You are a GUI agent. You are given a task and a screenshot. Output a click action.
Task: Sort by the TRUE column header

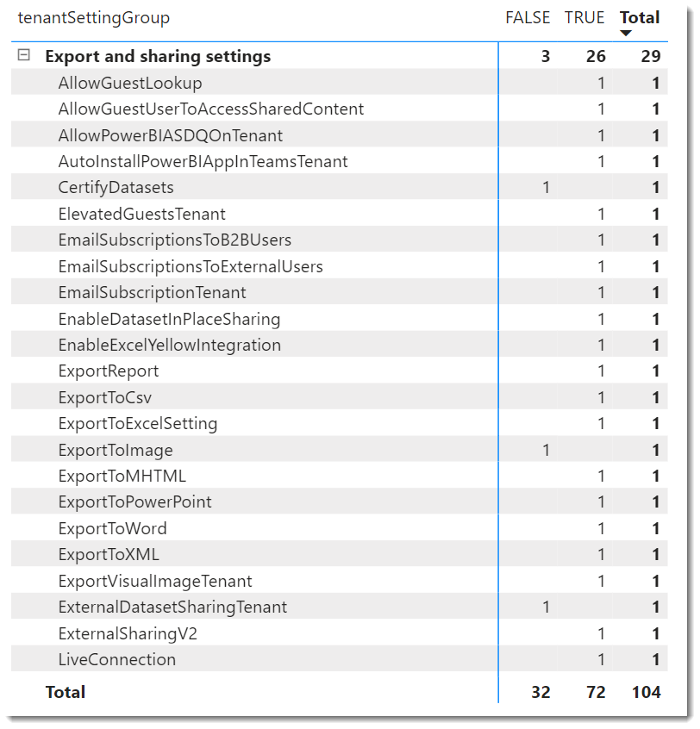click(x=584, y=18)
